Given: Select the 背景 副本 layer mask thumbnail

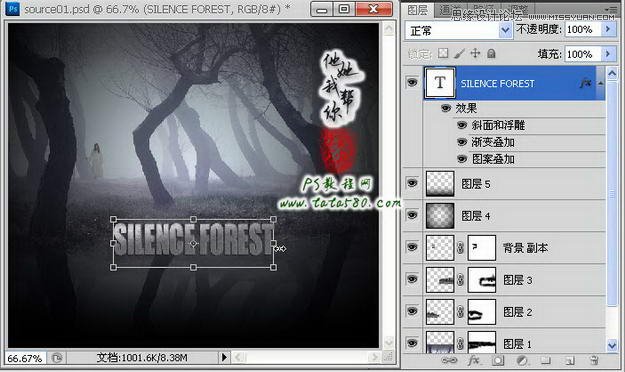Looking at the screenshot, I should 482,248.
